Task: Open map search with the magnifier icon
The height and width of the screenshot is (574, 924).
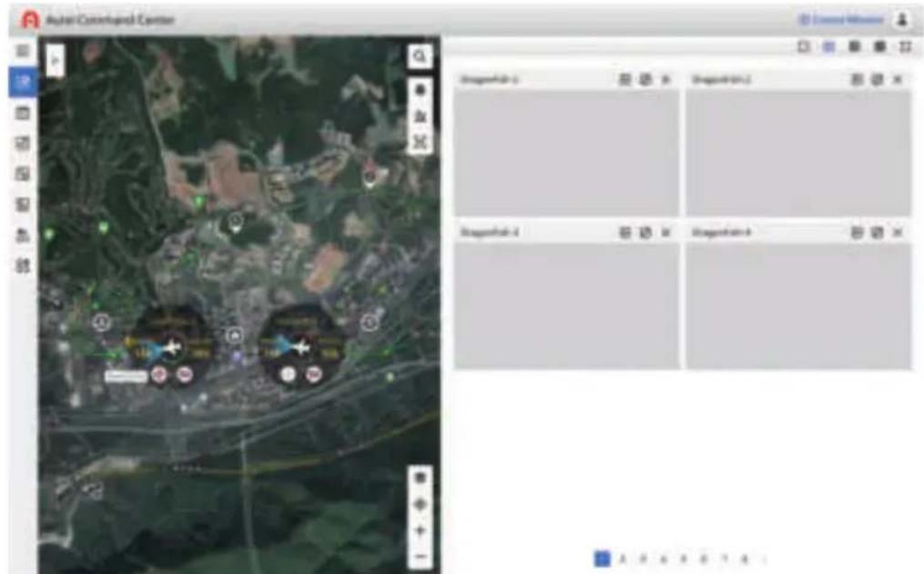Action: (420, 55)
